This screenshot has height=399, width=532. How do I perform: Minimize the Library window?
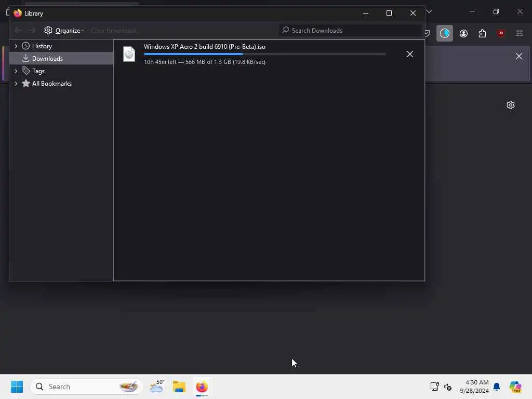point(366,13)
